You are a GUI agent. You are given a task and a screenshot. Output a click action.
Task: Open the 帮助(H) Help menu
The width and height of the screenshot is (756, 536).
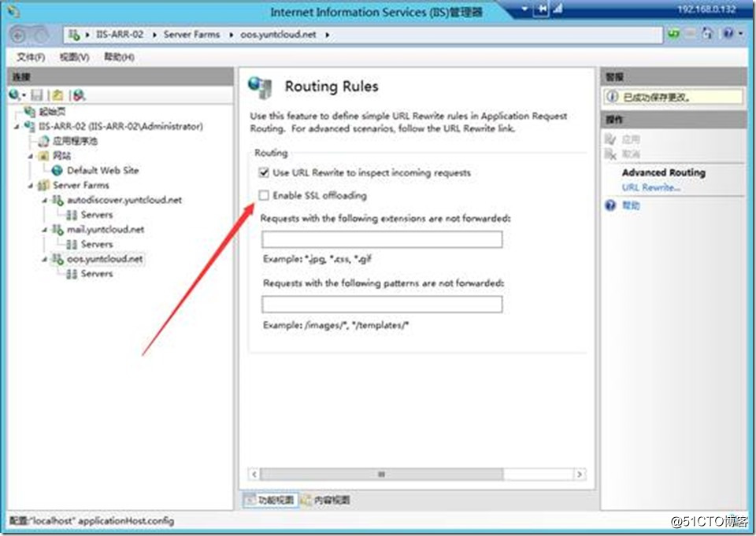click(119, 57)
